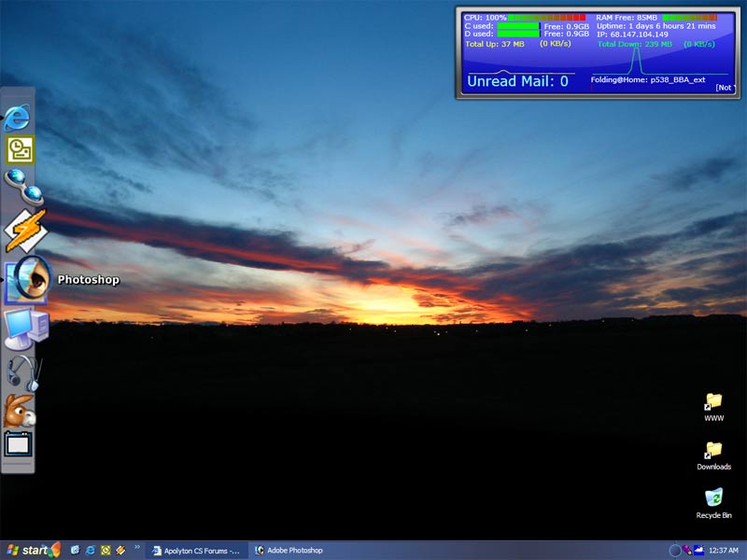Click the CPU usage meter bar
The width and height of the screenshot is (747, 560).
point(547,18)
